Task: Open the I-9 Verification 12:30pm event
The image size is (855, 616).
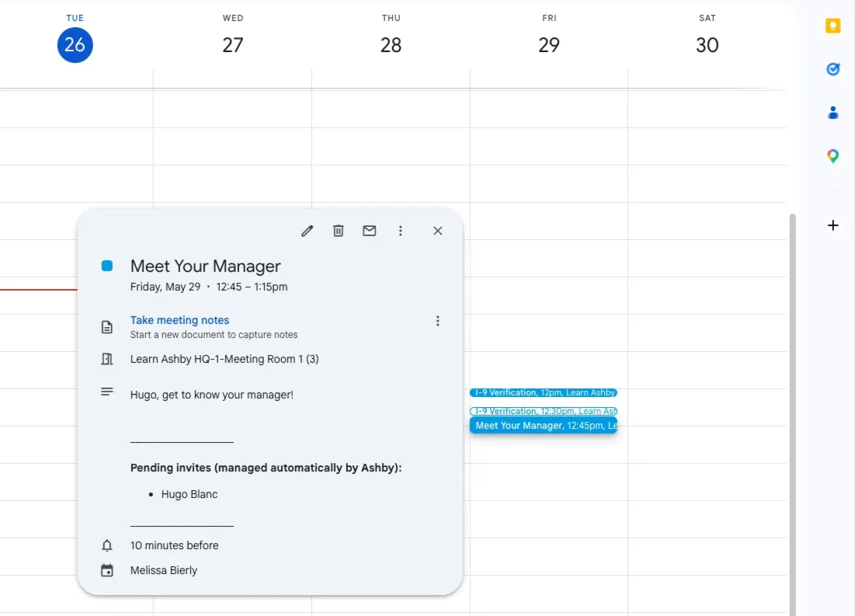Action: (x=543, y=411)
